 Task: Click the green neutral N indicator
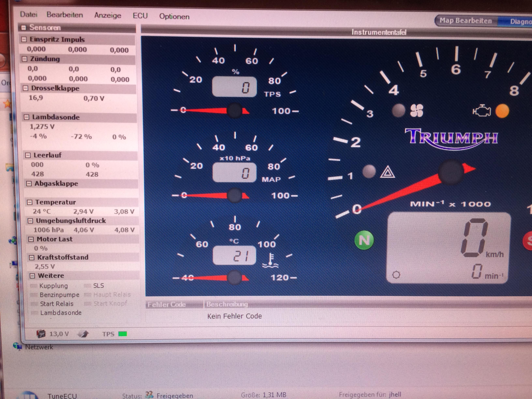coord(364,240)
